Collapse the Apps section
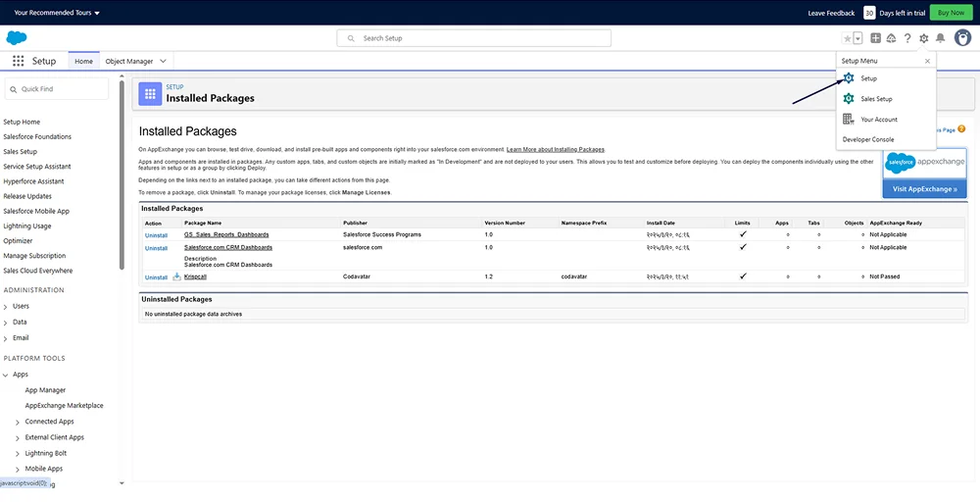The height and width of the screenshot is (502, 980). tap(6, 376)
